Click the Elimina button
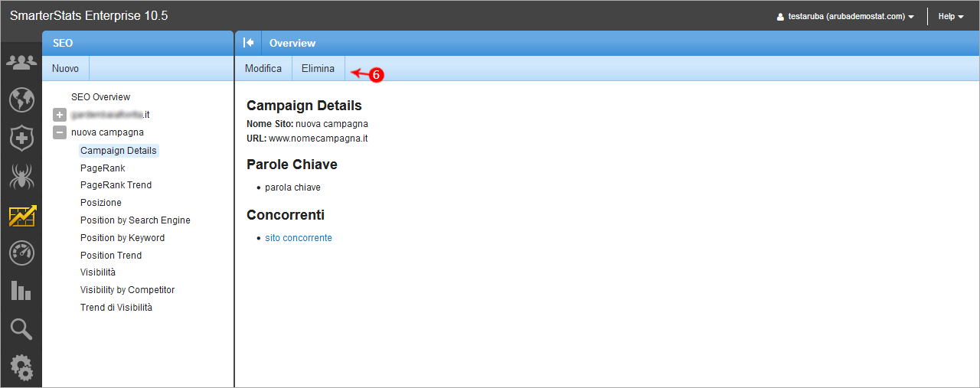The height and width of the screenshot is (388, 980). click(x=318, y=68)
